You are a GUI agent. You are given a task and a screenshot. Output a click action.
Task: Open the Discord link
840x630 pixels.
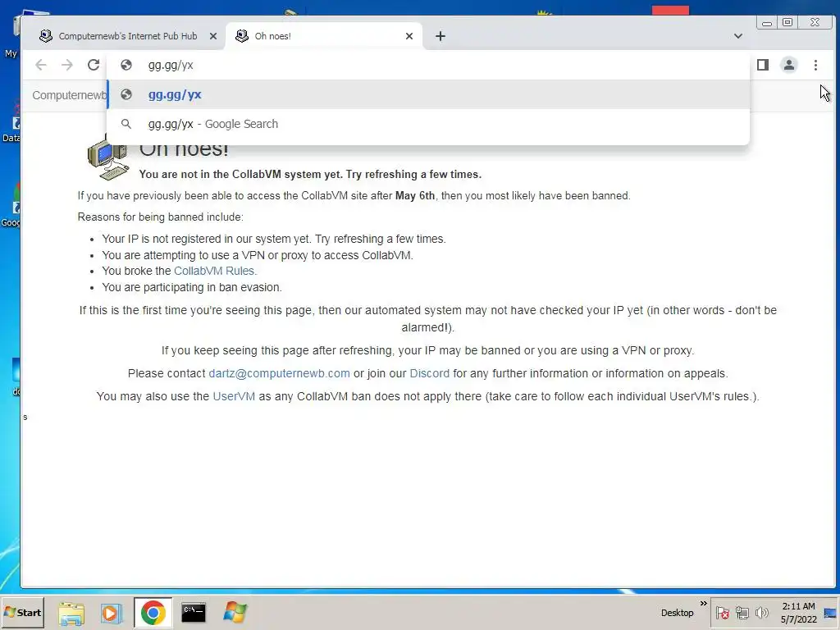coord(430,373)
